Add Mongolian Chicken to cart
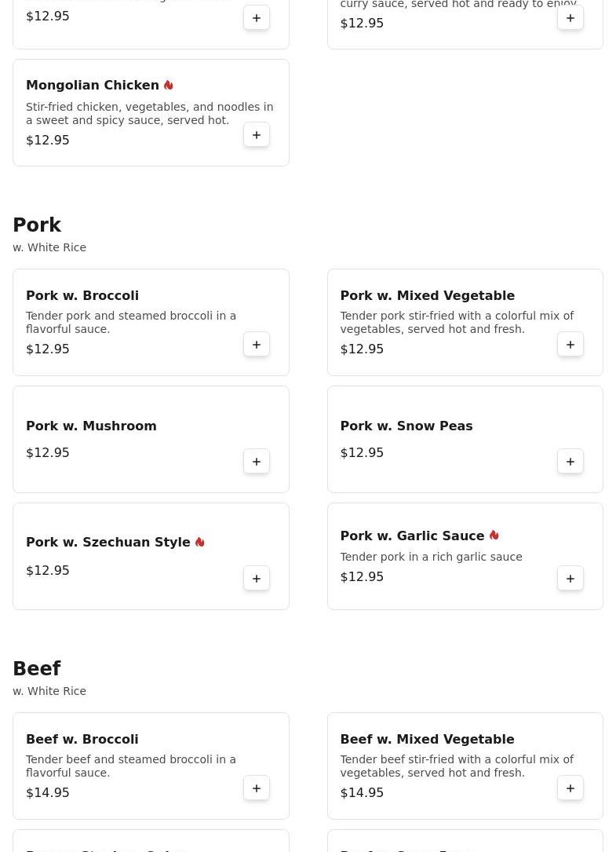This screenshot has width=616, height=852. [x=257, y=135]
